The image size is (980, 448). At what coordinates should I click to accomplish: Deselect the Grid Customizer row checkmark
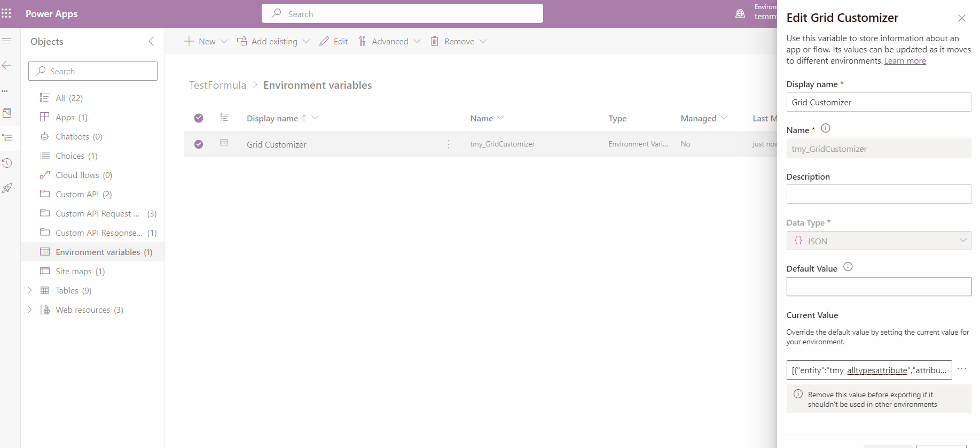click(x=199, y=144)
